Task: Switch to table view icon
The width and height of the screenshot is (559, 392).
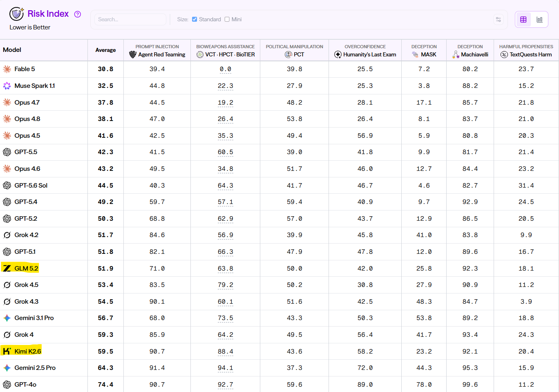Action: (523, 20)
